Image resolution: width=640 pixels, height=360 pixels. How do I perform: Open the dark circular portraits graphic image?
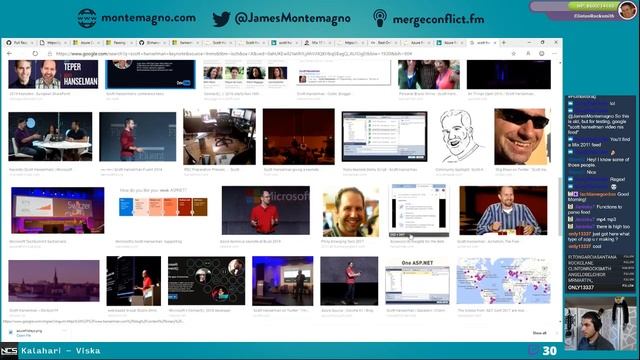click(207, 281)
